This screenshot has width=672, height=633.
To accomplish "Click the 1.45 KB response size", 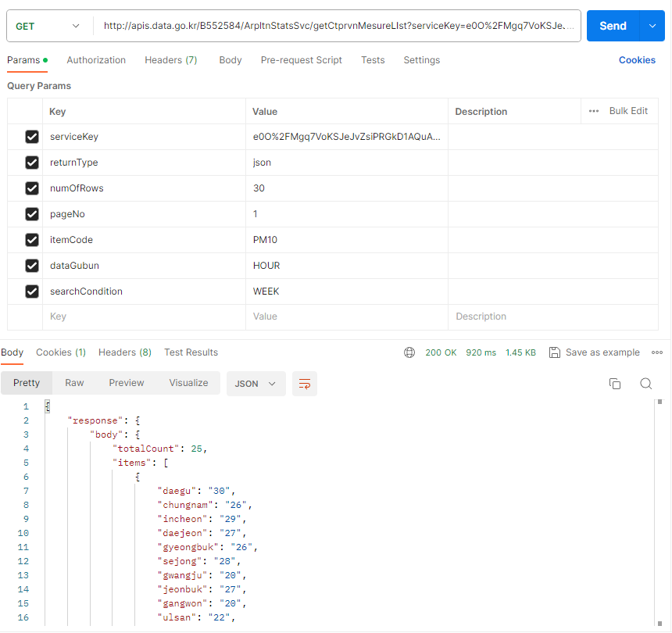I will [520, 352].
